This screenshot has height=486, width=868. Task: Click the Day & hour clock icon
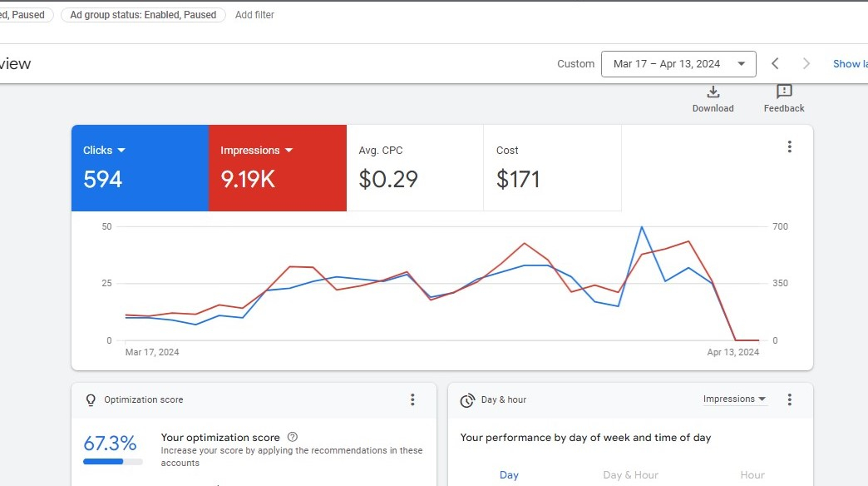[x=467, y=400]
